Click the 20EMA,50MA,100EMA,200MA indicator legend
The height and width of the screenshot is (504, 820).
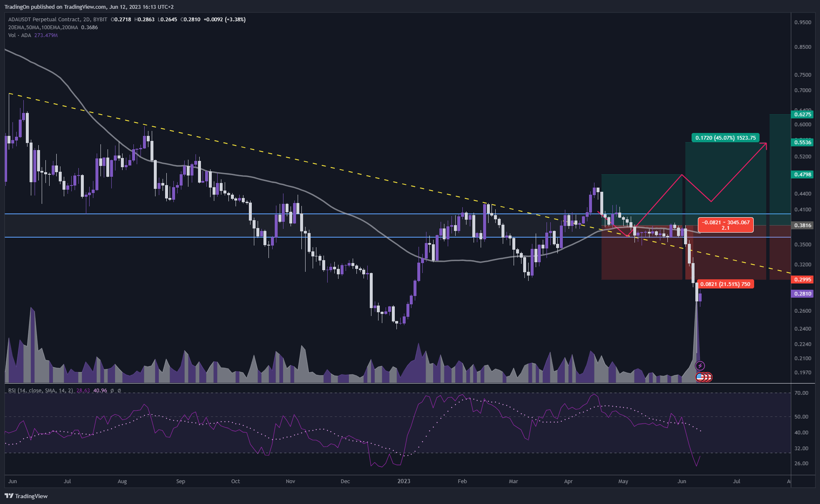[43, 28]
